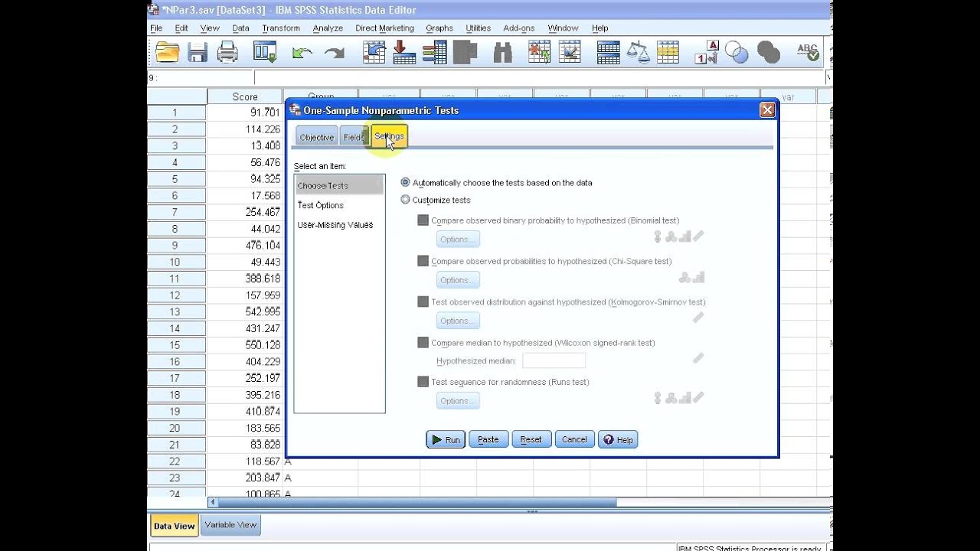
Task: Click the Weight Cases scales icon
Action: click(638, 53)
